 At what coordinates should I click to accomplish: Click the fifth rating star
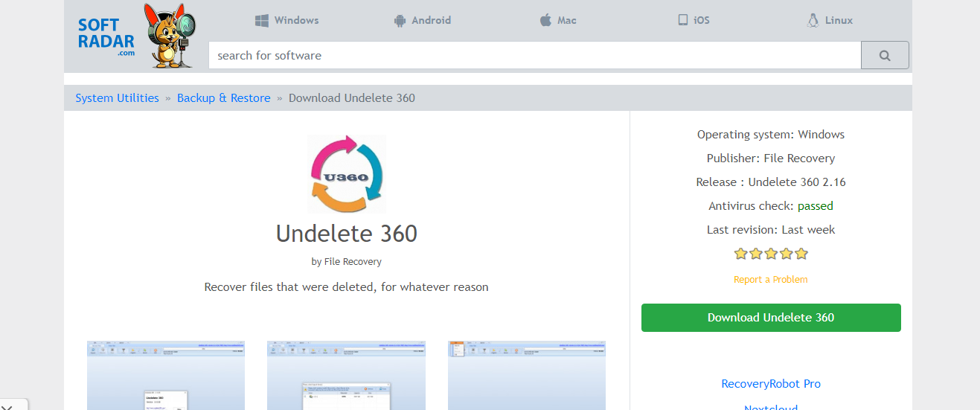tap(801, 254)
